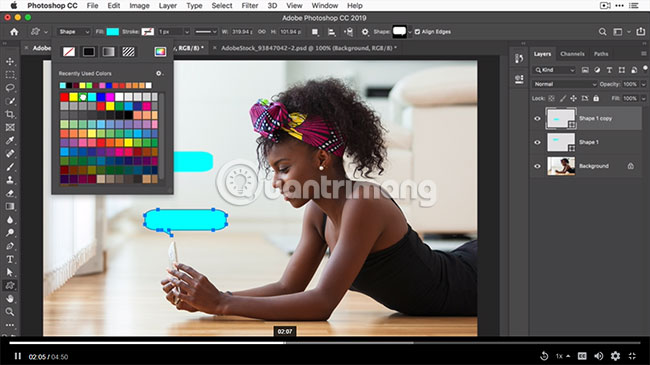Viewport: 650px width, 365px height.
Task: Select the Gradient tool
Action: tap(10, 207)
